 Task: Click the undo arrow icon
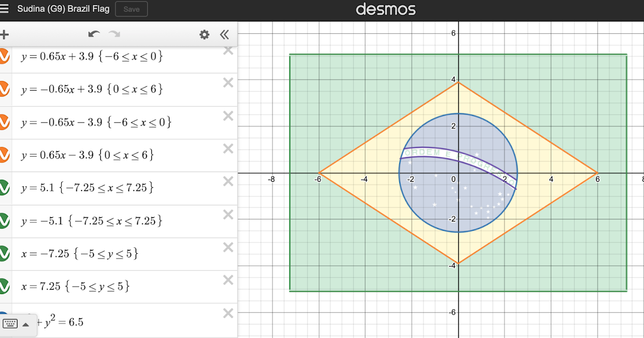coord(93,34)
